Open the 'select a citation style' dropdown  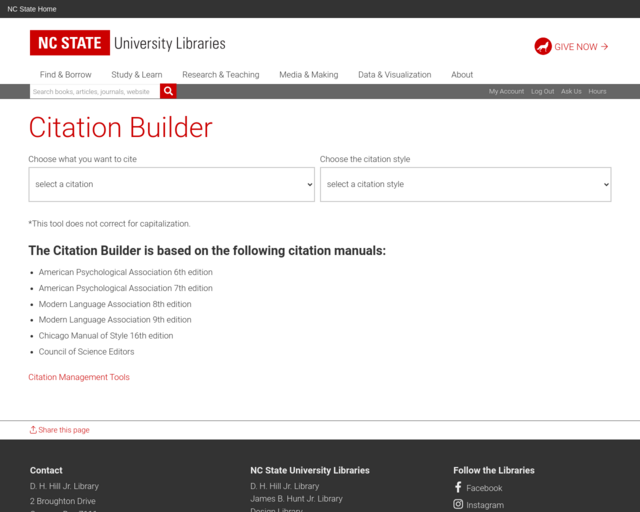point(466,184)
